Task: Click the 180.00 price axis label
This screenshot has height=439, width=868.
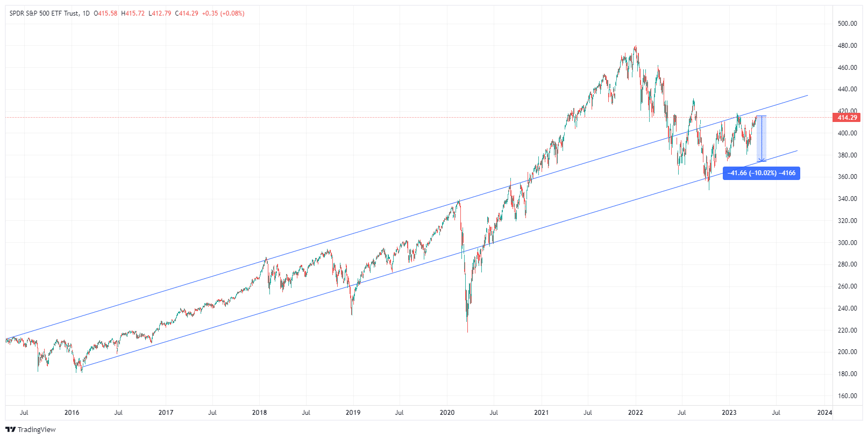Action: coord(847,374)
